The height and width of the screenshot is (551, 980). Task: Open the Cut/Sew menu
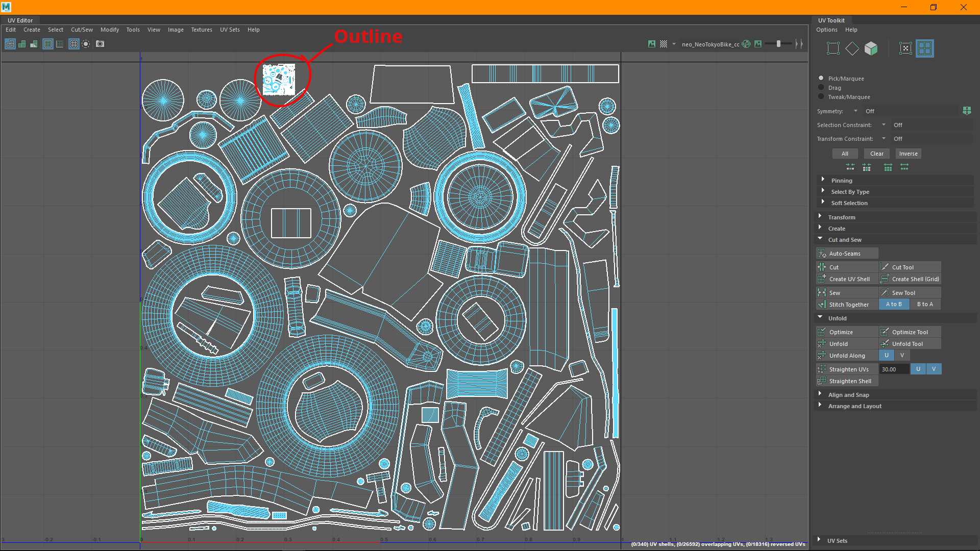pos(82,30)
